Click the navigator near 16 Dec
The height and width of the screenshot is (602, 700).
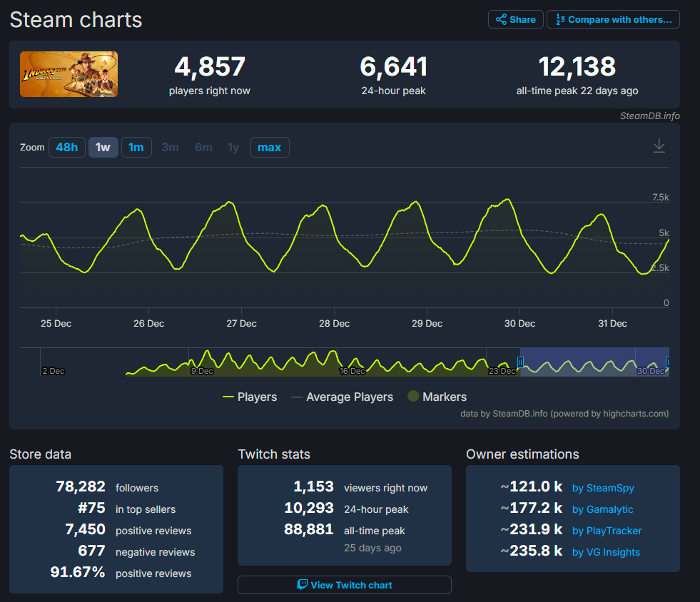[352, 371]
